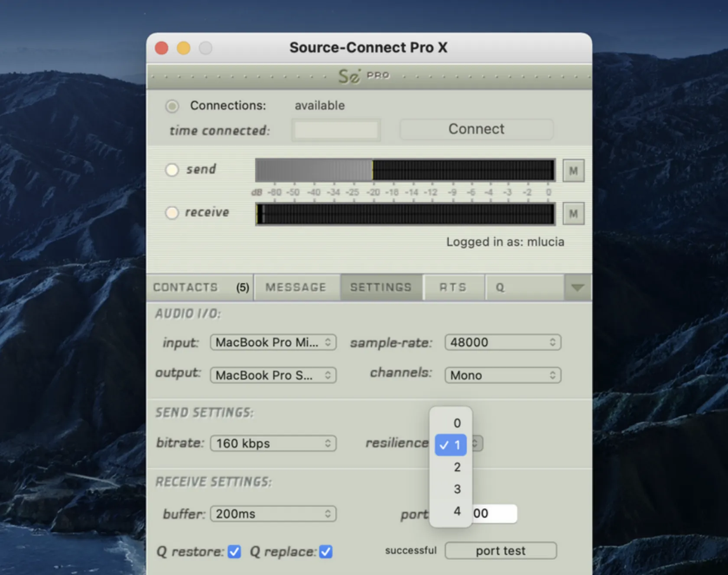Image resolution: width=728 pixels, height=575 pixels.
Task: Click the time connected field
Action: coord(336,130)
